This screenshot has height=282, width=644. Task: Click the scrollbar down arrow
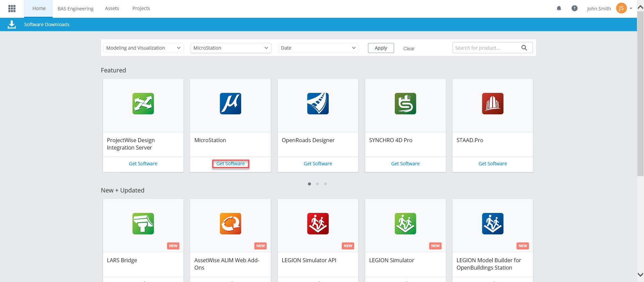[640, 275]
